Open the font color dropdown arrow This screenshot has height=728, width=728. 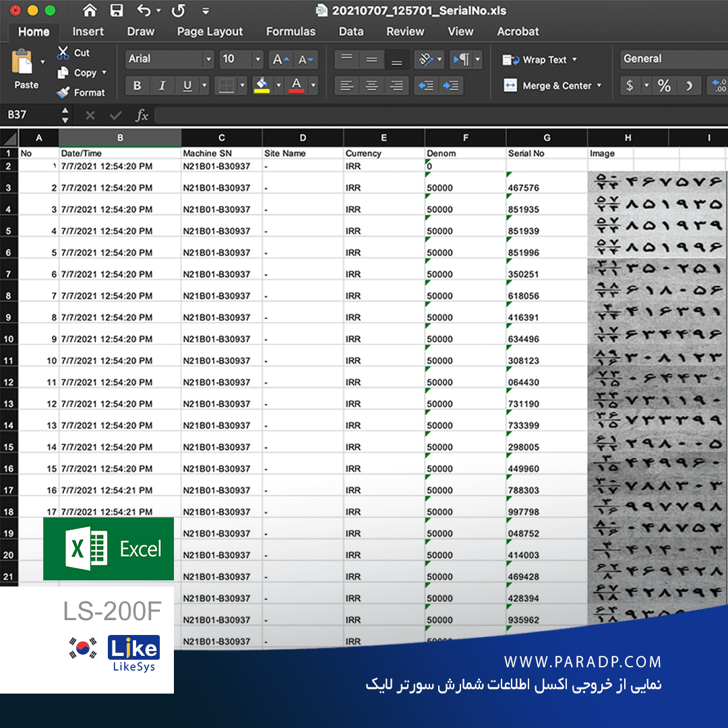pos(313,86)
